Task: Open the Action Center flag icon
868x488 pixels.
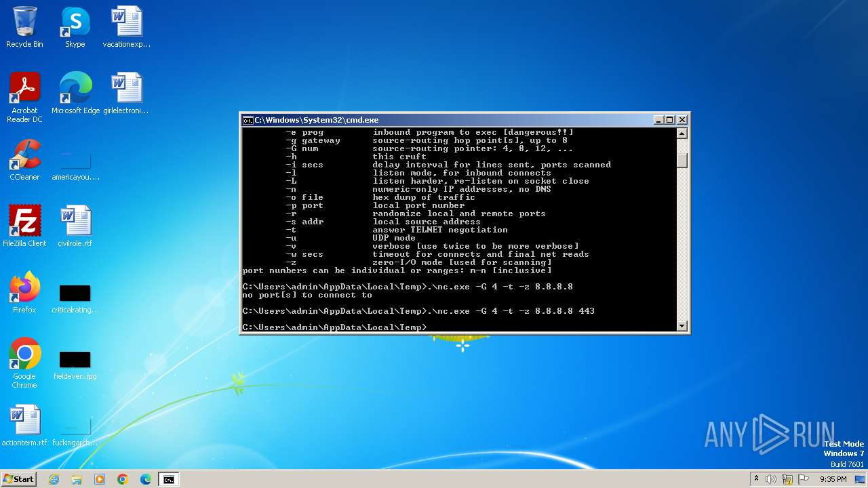Action: point(803,479)
